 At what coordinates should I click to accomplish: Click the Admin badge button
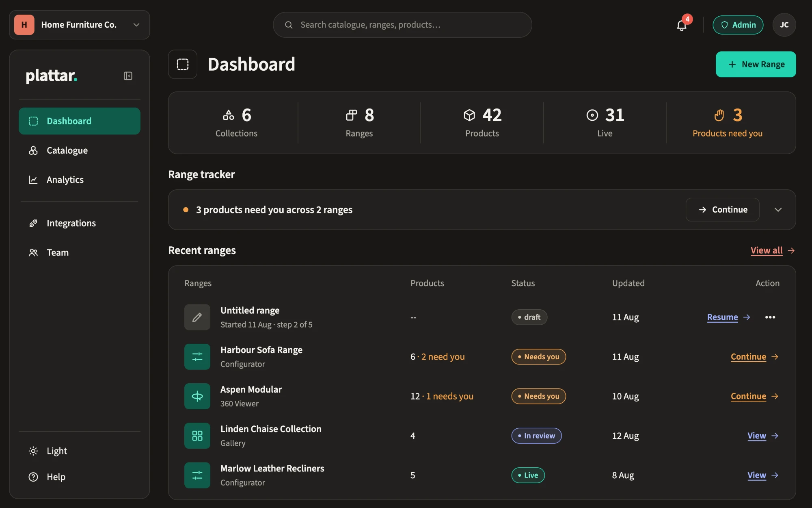pyautogui.click(x=738, y=25)
